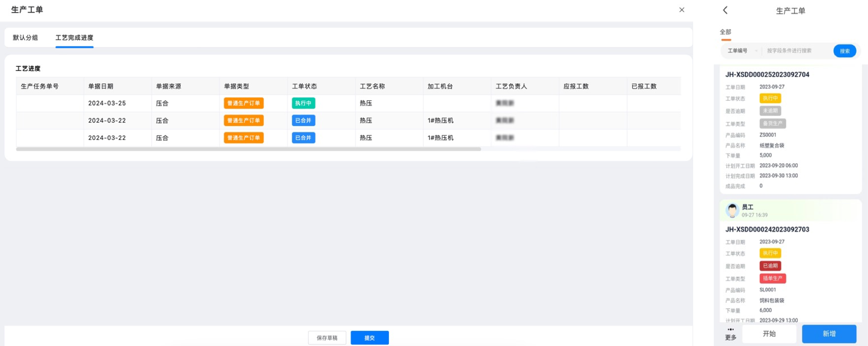Click the grey 备货生产 type badge
868x346 pixels.
click(x=772, y=124)
